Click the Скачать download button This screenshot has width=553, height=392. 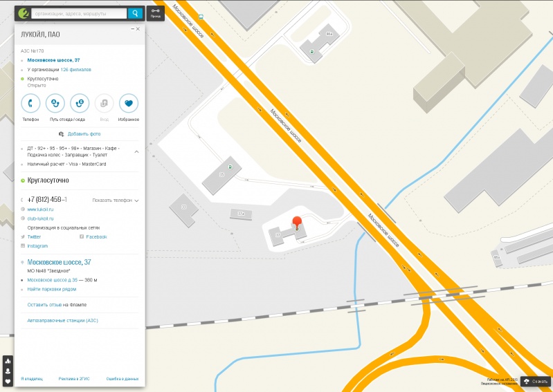[x=536, y=382]
